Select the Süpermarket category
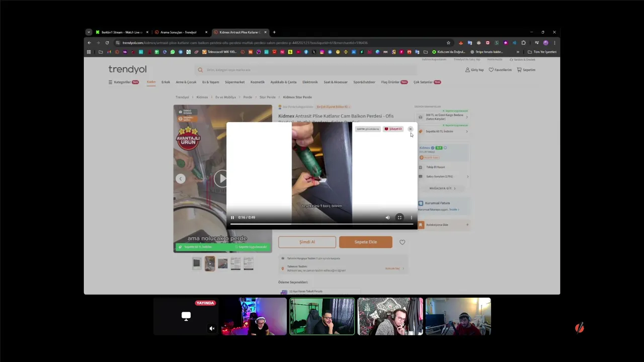Viewport: 644px width, 362px height. click(x=234, y=82)
